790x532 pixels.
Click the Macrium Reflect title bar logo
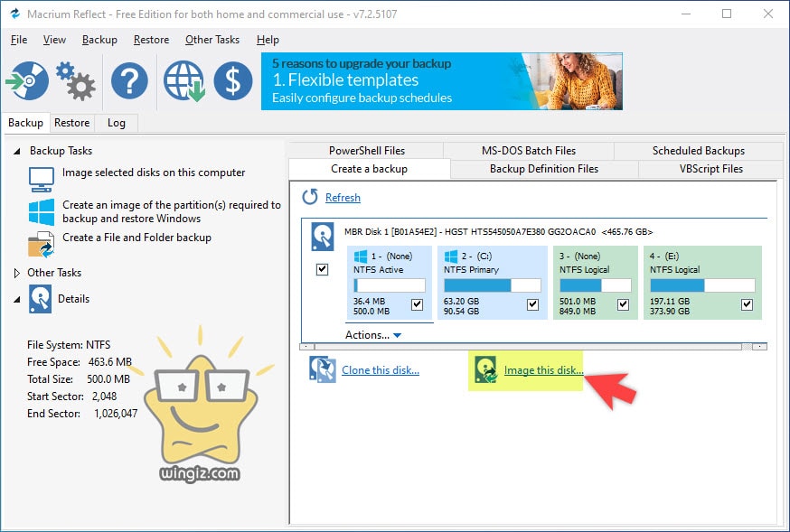(14, 14)
